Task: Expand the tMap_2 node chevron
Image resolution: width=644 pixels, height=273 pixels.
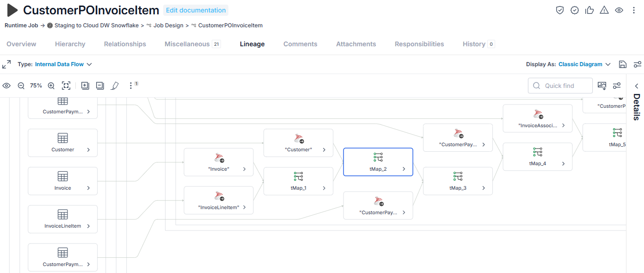Action: tap(404, 169)
